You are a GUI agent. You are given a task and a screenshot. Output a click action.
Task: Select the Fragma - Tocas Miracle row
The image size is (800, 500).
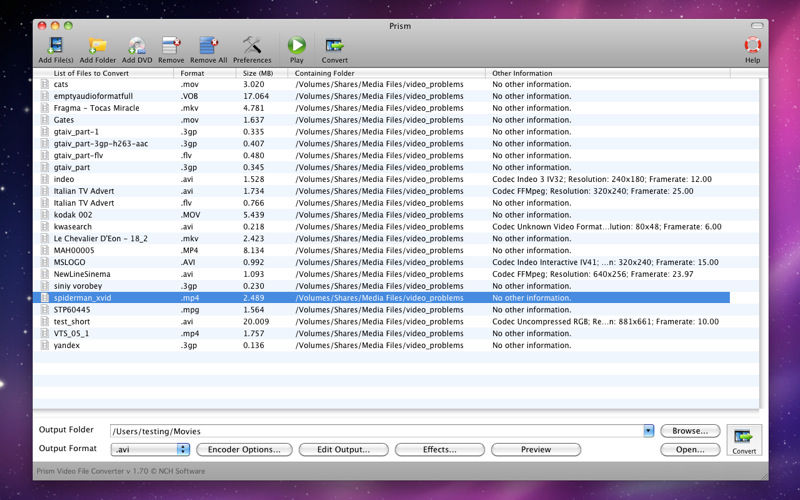click(x=382, y=108)
